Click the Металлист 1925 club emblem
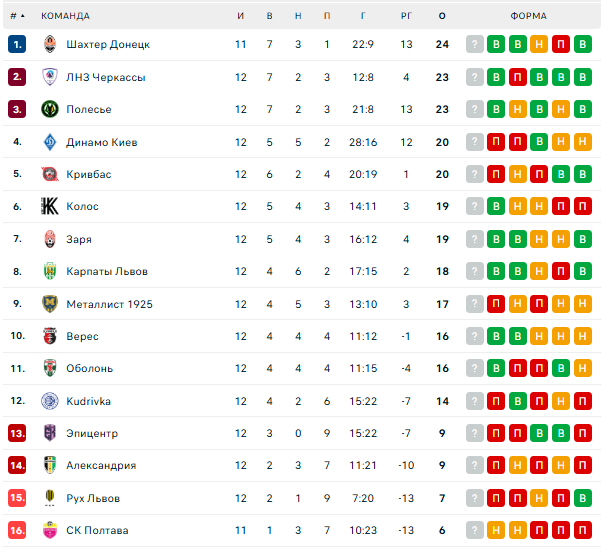The image size is (608, 554). tap(50, 304)
